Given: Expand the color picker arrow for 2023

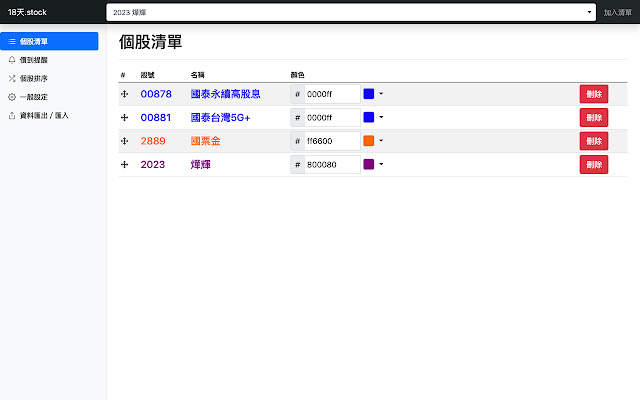Looking at the screenshot, I should (381, 164).
